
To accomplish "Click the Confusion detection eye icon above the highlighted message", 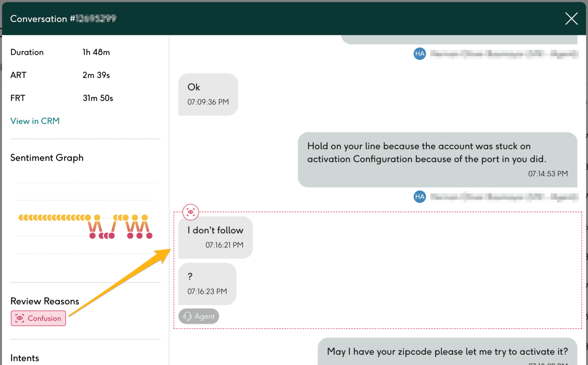I will tap(190, 212).
